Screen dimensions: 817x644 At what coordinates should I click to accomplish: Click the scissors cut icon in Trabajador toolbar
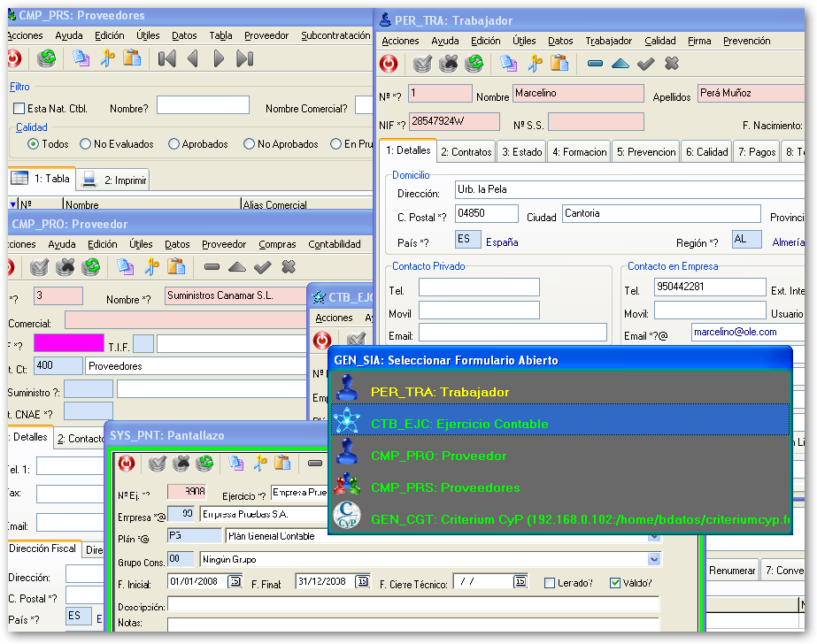534,64
